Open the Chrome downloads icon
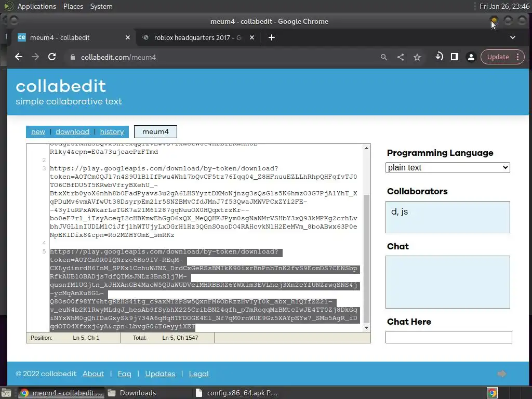Viewport: 532px width, 399px height. pos(439,57)
